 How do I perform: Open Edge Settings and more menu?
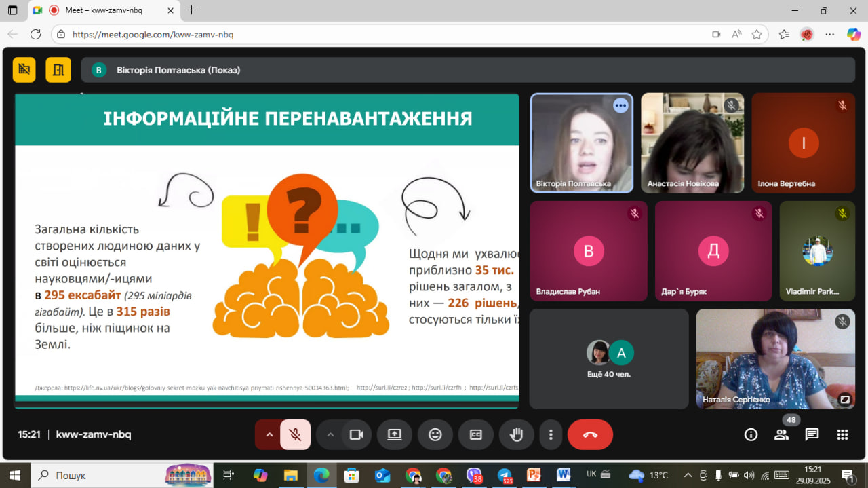tap(830, 34)
